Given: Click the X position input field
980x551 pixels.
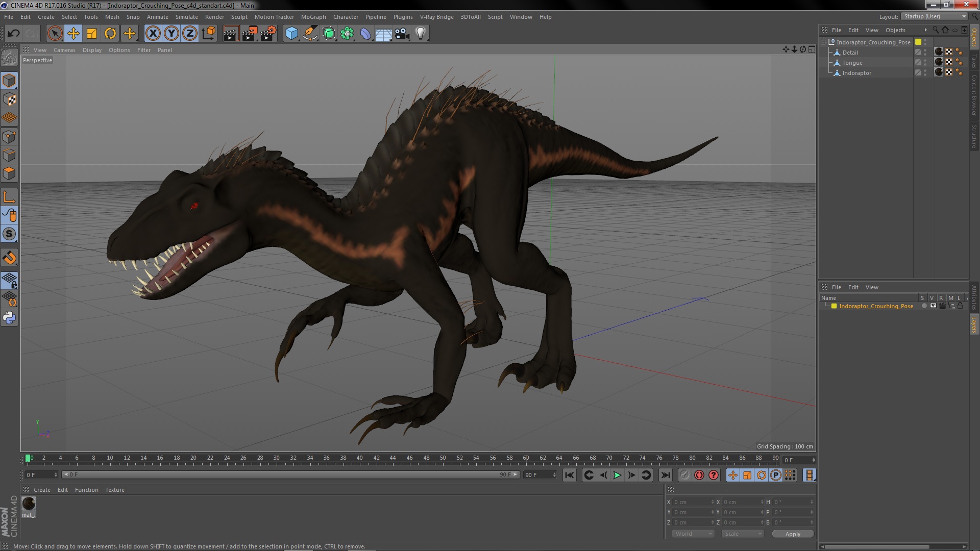Looking at the screenshot, I should tap(693, 502).
